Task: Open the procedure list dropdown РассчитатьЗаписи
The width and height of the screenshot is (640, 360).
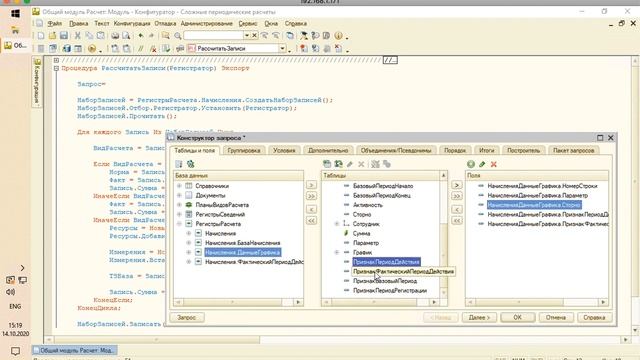Action: 282,49
